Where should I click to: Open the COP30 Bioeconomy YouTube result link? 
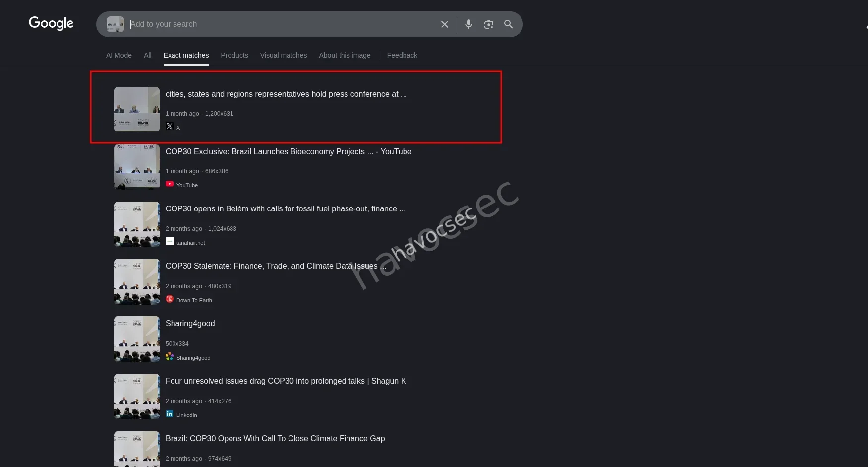[x=289, y=151]
